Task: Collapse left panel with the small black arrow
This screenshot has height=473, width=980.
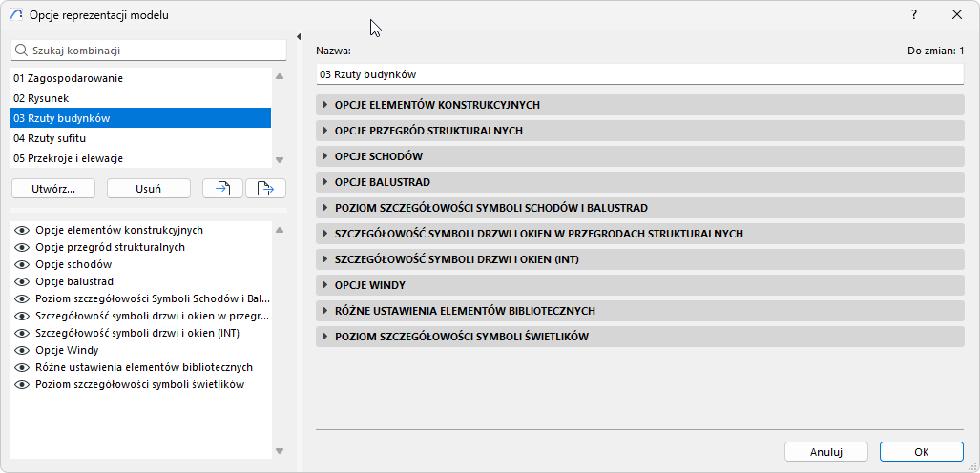Action: tap(299, 37)
